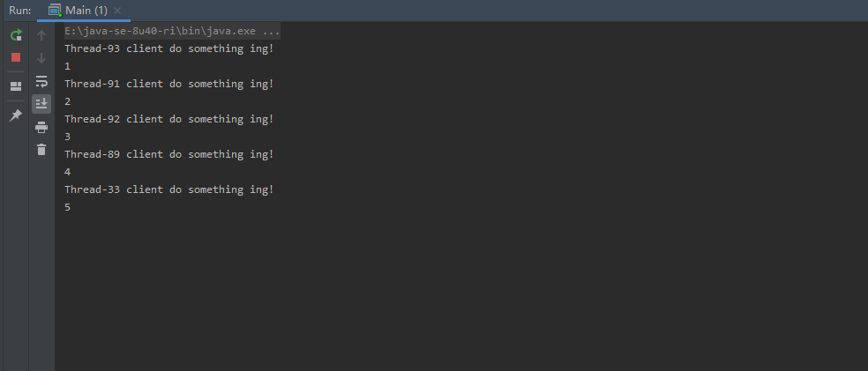This screenshot has height=371, width=868.
Task: Click the Restore Layout icon
Action: click(15, 86)
